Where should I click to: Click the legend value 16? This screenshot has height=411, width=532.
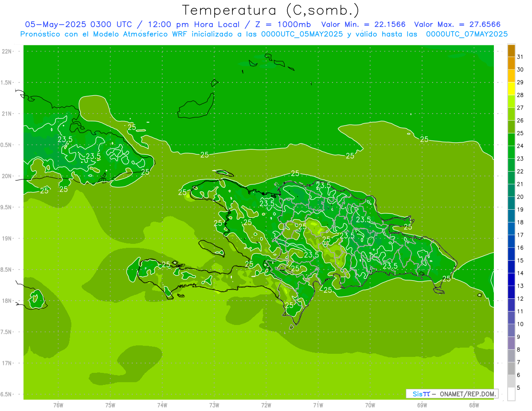coord(520,248)
